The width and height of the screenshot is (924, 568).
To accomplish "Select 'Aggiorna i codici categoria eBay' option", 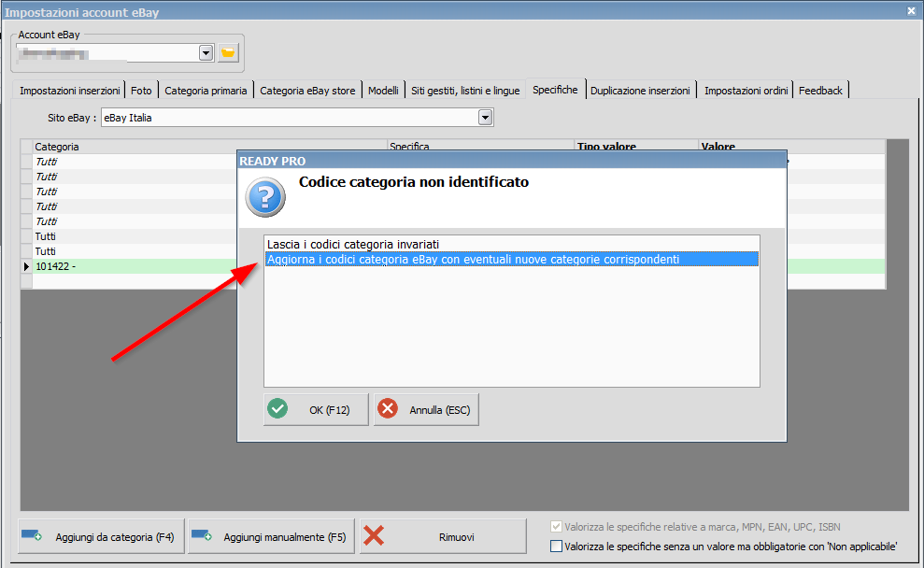I will point(511,260).
